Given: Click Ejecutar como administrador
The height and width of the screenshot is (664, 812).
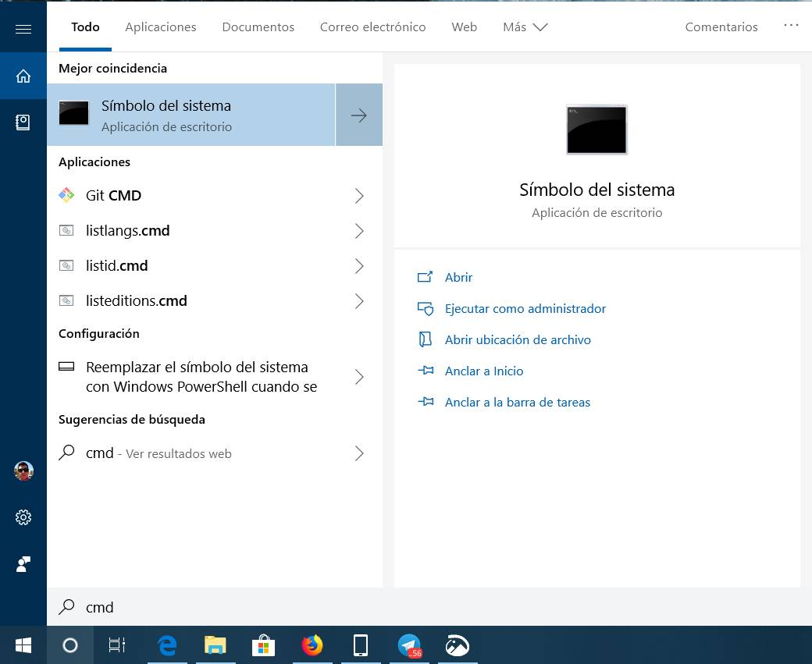Looking at the screenshot, I should click(x=525, y=309).
